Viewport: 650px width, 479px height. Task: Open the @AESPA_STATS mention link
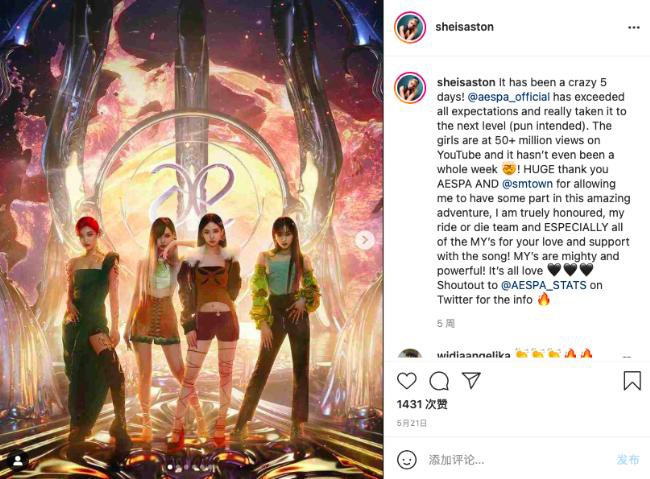pos(543,285)
